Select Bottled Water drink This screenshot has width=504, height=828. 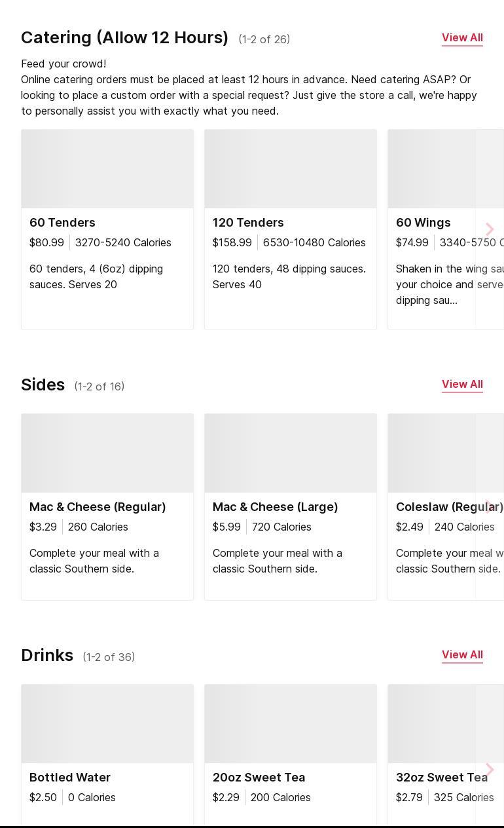[70, 778]
